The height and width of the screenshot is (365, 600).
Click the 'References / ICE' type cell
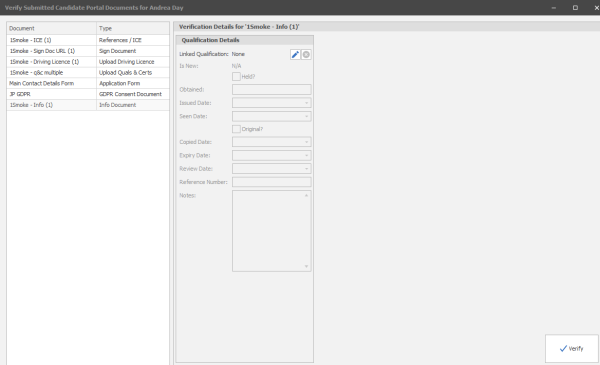(x=133, y=40)
